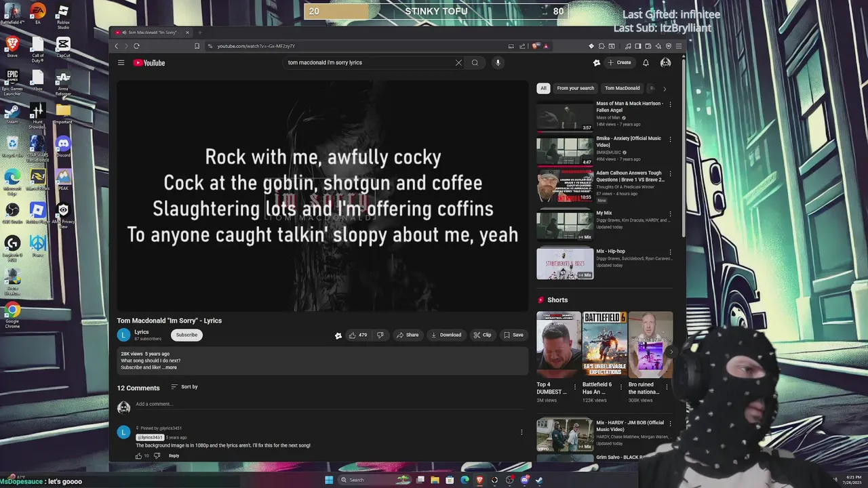Expand the description with ...more

[x=170, y=367]
